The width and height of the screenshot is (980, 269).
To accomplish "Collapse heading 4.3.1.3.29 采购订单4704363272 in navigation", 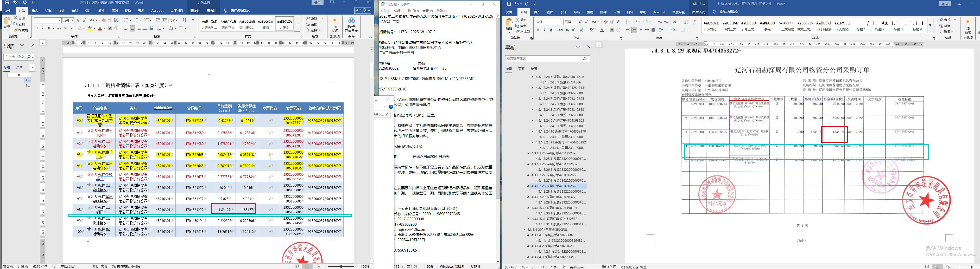I will [x=528, y=197].
